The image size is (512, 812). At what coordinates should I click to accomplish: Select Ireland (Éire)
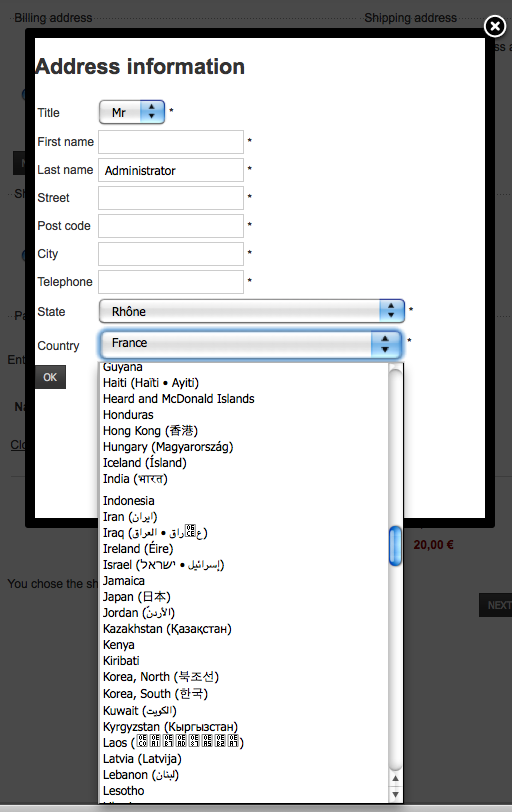pos(243,549)
